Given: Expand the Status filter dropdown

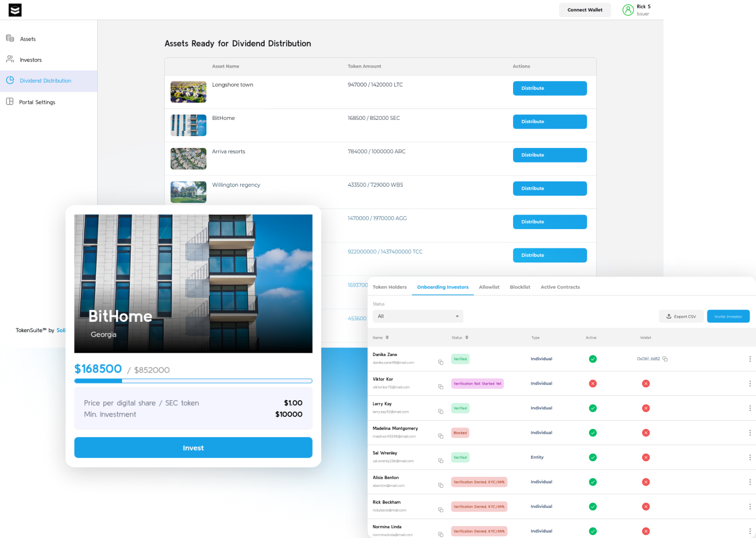Looking at the screenshot, I should pyautogui.click(x=417, y=317).
